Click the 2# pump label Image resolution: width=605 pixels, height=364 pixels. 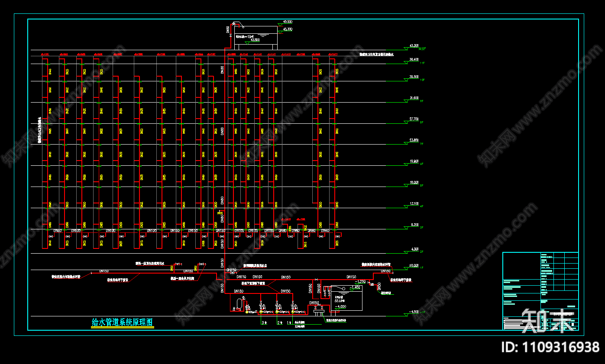[280, 322]
